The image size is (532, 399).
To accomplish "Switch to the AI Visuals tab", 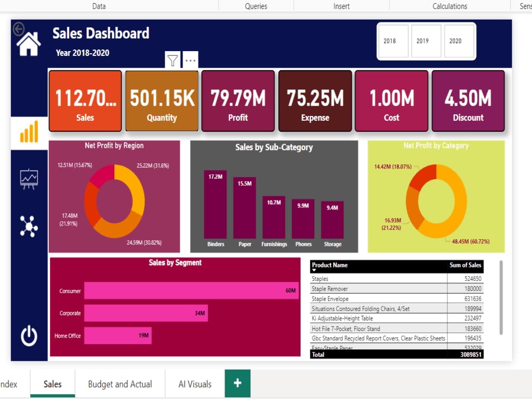I will 194,383.
